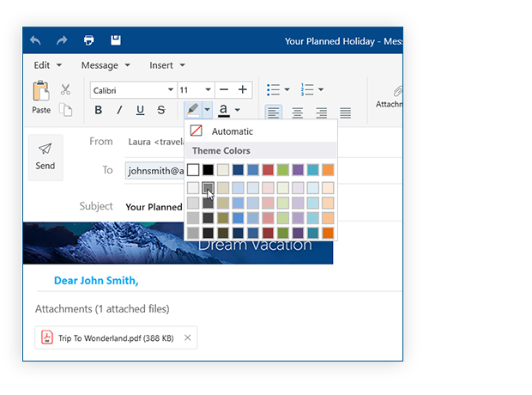Image resolution: width=532 pixels, height=395 pixels.
Task: Open the highlight color dropdown arrow
Action: [x=207, y=110]
